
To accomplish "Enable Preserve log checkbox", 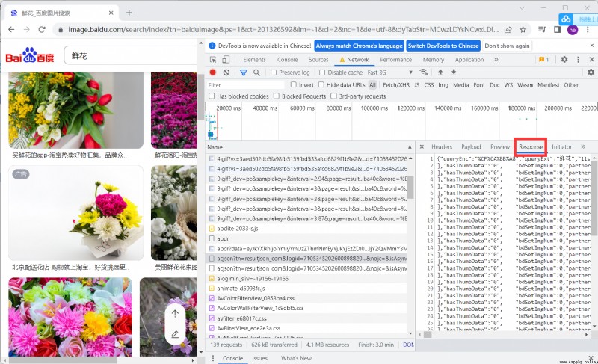I will coord(274,73).
